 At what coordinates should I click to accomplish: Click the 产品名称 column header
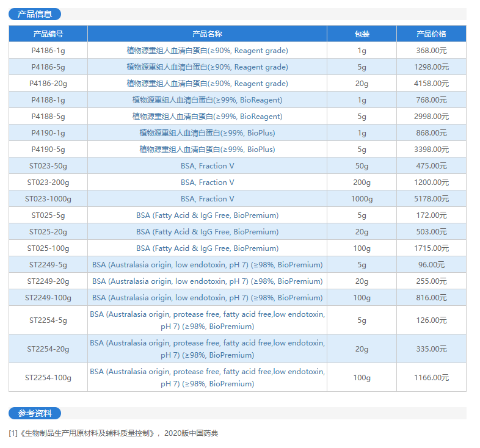pyautogui.click(x=207, y=34)
